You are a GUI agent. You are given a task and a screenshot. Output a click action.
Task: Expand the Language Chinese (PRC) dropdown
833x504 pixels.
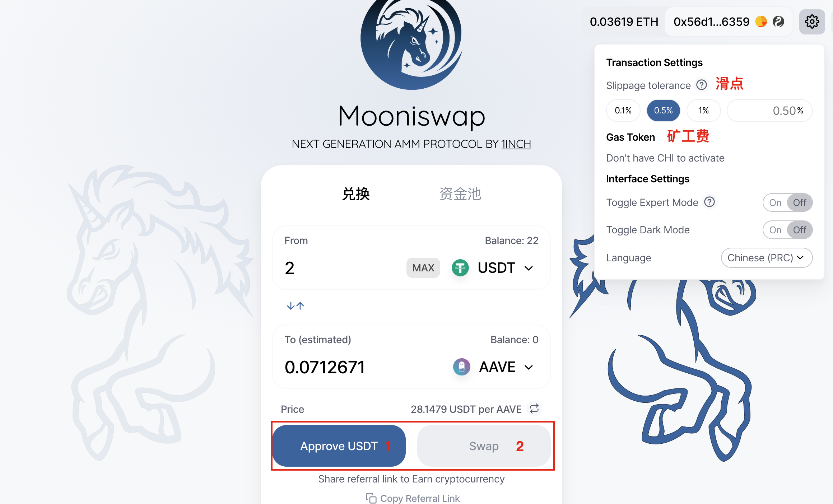coord(767,258)
